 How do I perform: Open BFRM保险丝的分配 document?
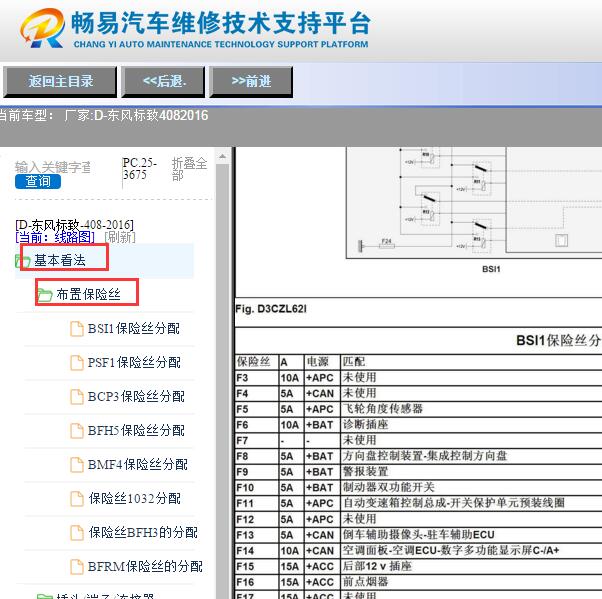pos(145,567)
